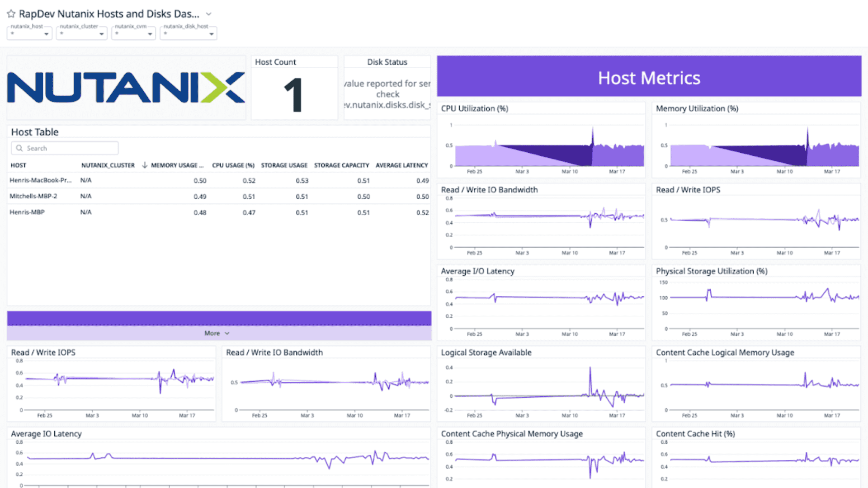
Task: Sort table by AVERAGE LATENCY column
Action: point(402,165)
